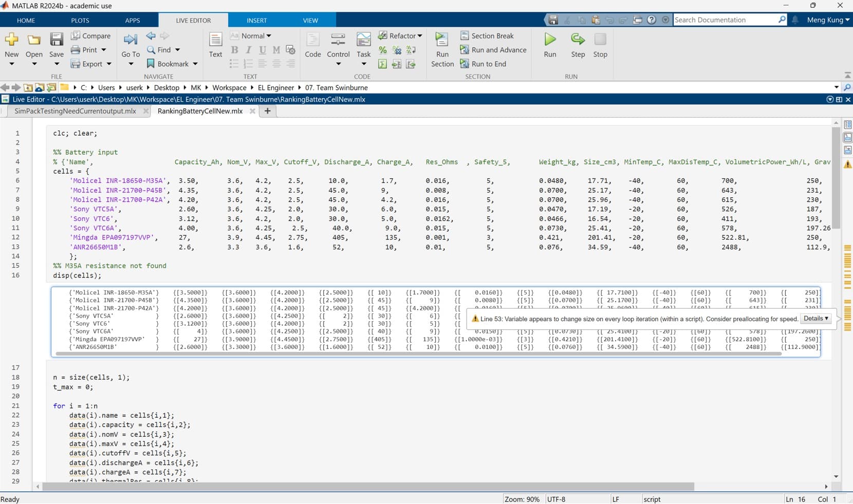The height and width of the screenshot is (504, 853).
Task: Click the Find button
Action: click(x=164, y=50)
